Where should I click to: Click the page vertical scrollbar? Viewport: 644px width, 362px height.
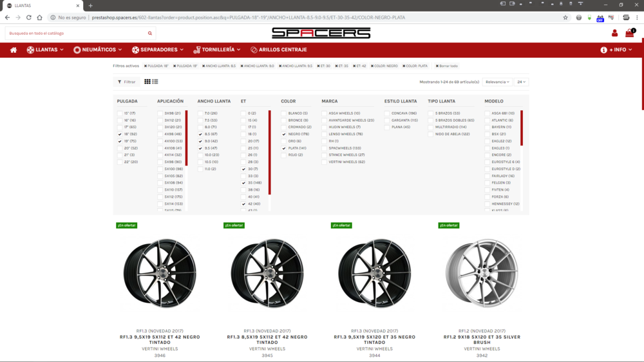click(642, 74)
